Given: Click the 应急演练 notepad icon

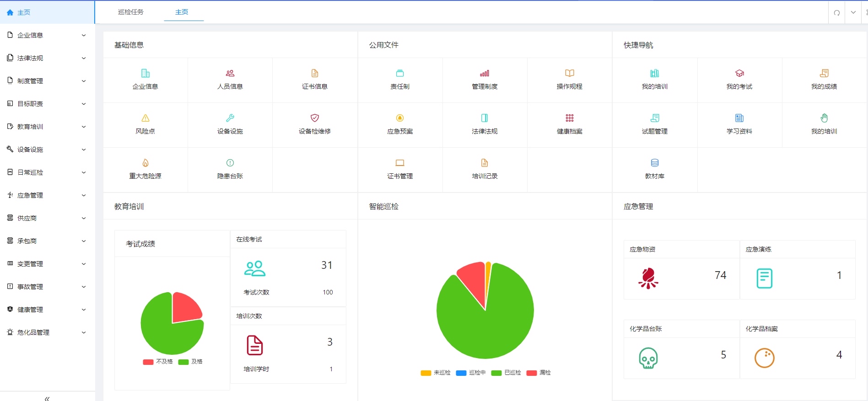Looking at the screenshot, I should 765,278.
